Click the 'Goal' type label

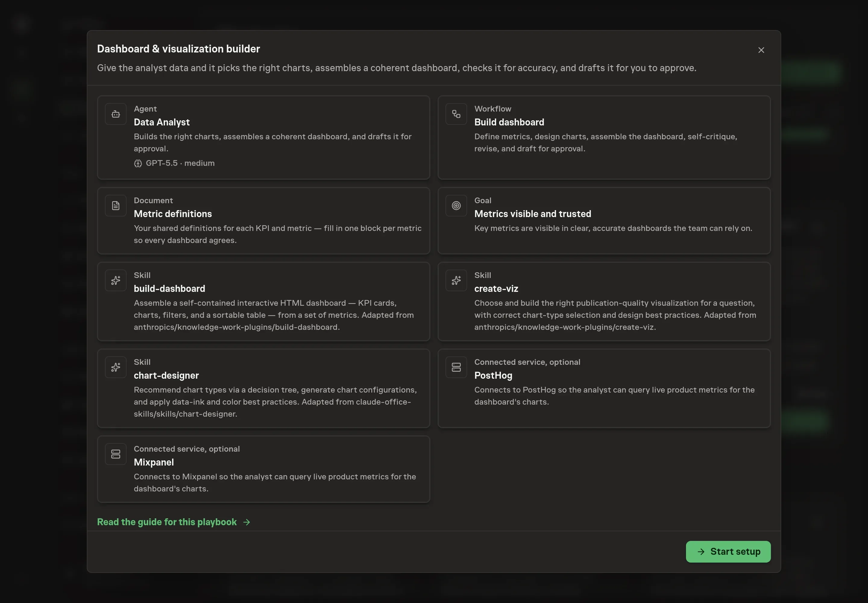tap(483, 200)
